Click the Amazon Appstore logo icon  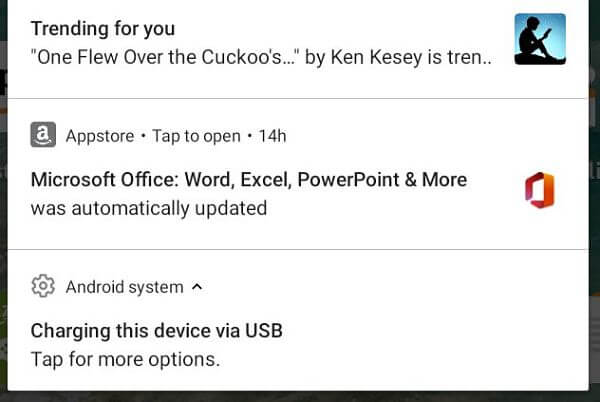pos(43,136)
